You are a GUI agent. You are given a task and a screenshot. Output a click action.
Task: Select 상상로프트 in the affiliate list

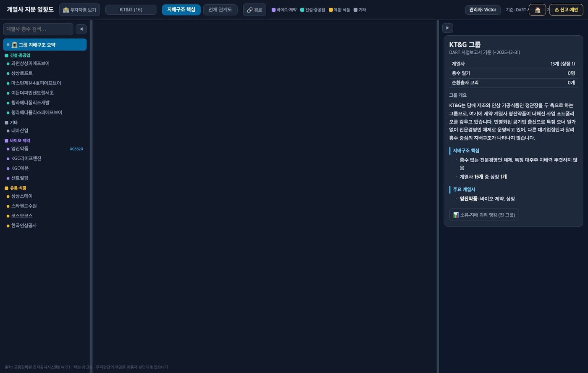[45, 73]
